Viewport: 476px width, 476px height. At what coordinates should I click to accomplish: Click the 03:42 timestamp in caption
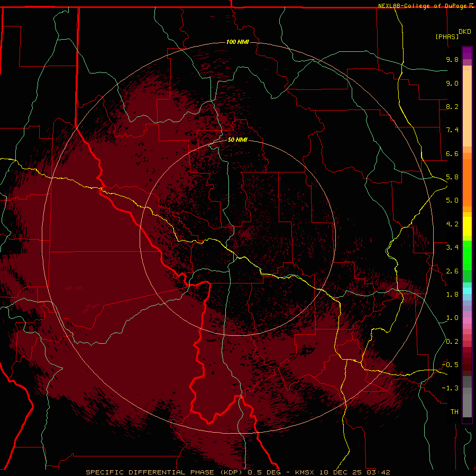pyautogui.click(x=378, y=472)
